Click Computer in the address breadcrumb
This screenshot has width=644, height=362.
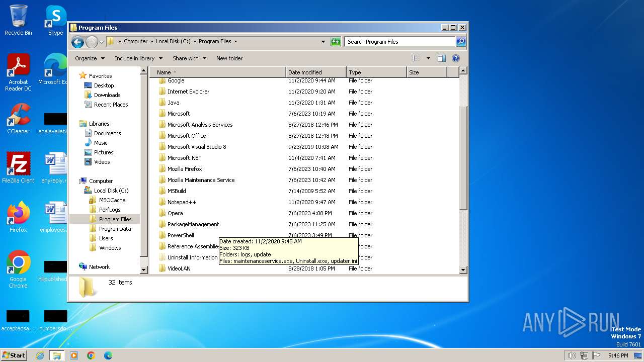pos(136,42)
